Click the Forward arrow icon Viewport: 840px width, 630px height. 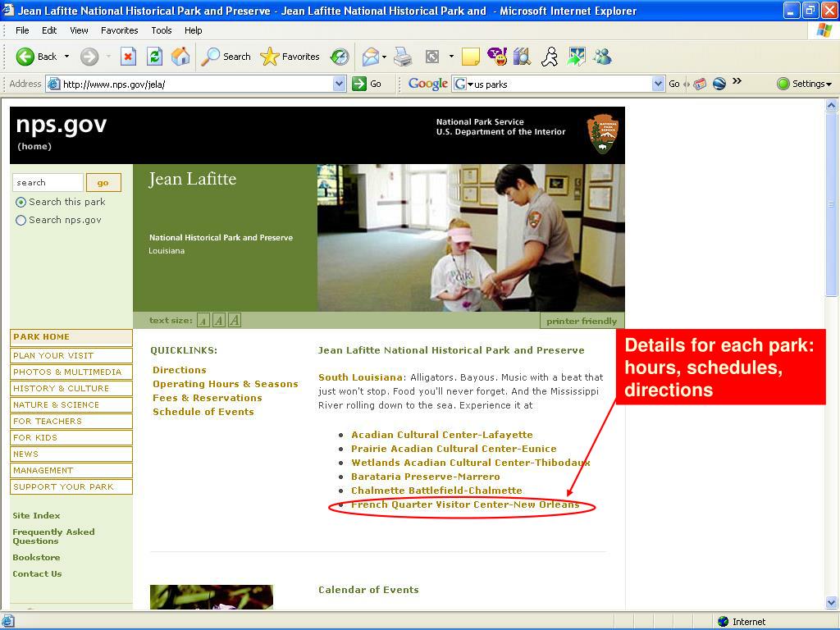click(x=89, y=57)
